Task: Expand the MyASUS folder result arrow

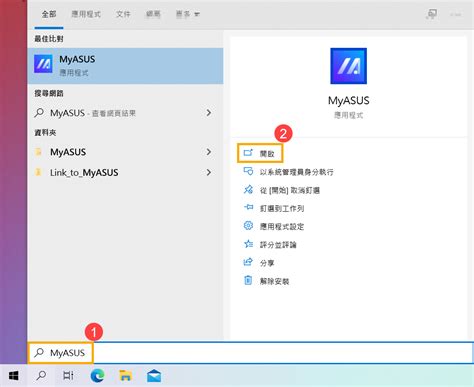Action: pos(209,152)
